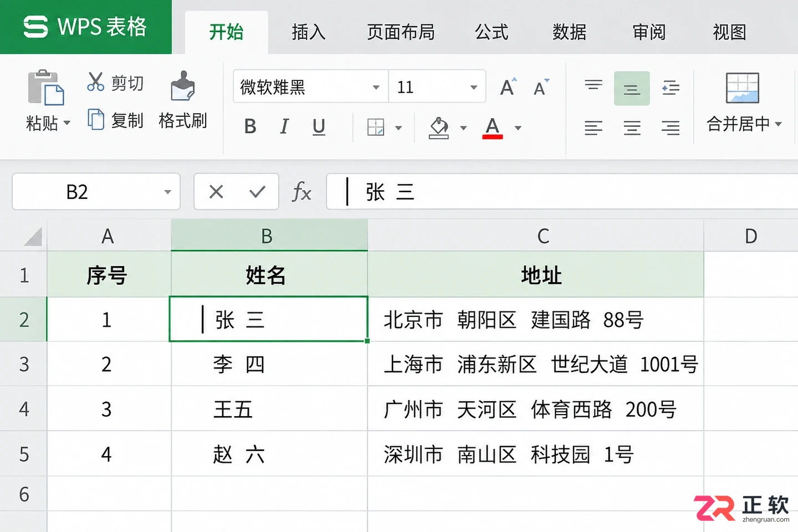Toggle bold formatting
Screen dimensions: 798x532
coord(250,127)
